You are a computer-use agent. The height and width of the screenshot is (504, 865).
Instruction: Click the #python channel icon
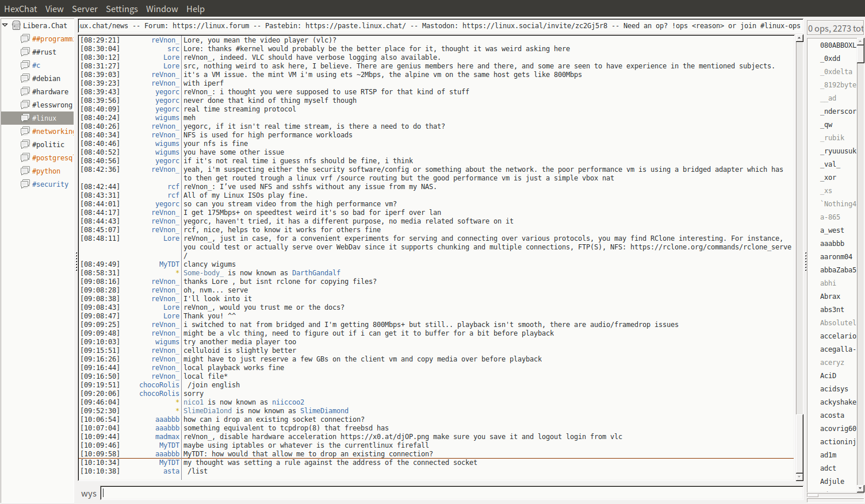(x=25, y=171)
